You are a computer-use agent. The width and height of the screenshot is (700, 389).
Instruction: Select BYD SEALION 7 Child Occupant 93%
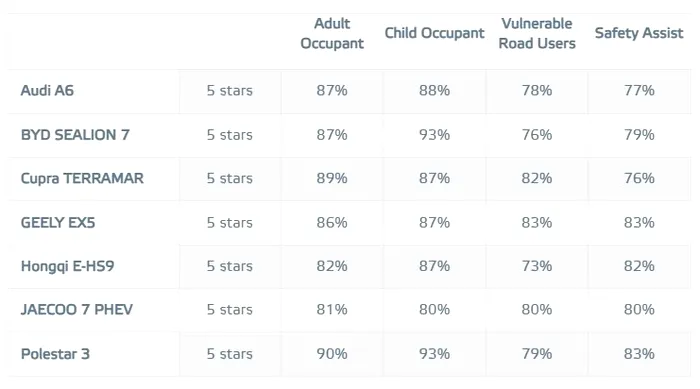(434, 135)
